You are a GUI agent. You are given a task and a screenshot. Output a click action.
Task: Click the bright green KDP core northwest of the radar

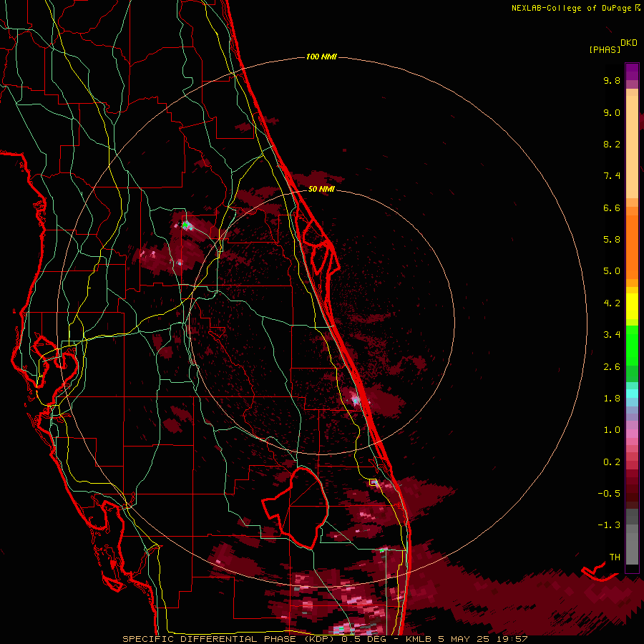click(x=185, y=225)
